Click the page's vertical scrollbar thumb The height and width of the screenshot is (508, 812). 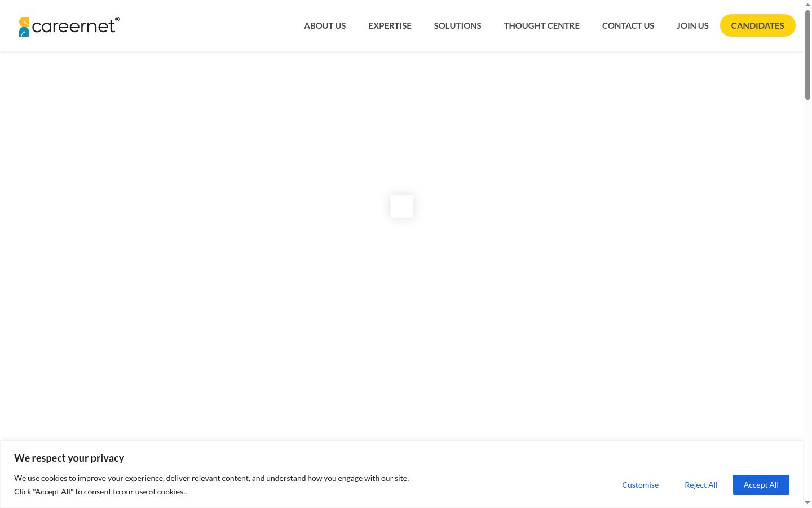[807, 55]
